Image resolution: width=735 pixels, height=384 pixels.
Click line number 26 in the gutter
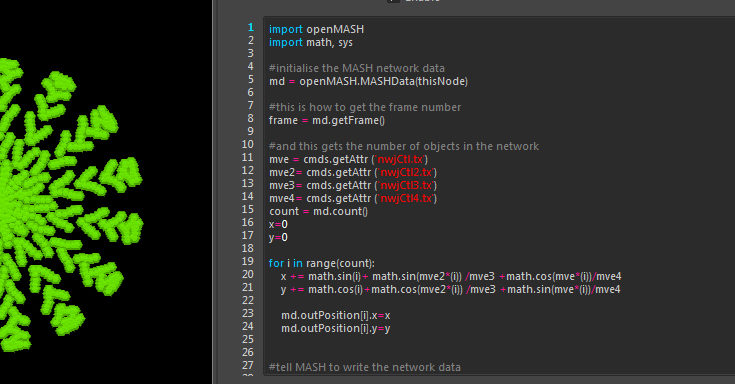pos(248,352)
